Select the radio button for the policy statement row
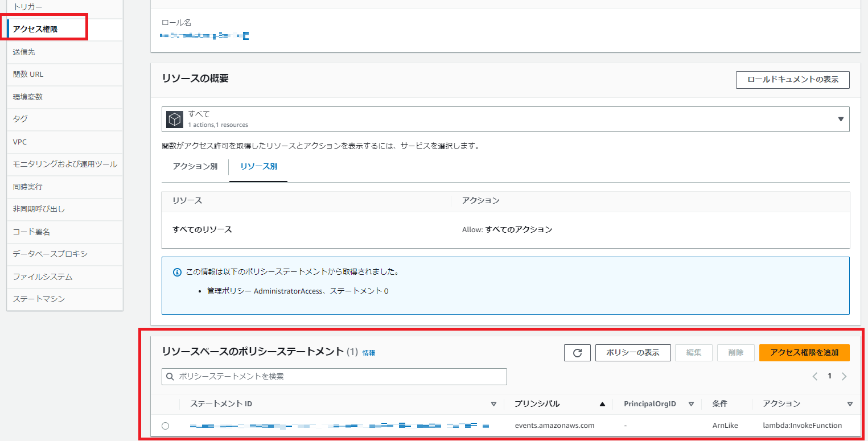This screenshot has height=441, width=868. pos(166,425)
